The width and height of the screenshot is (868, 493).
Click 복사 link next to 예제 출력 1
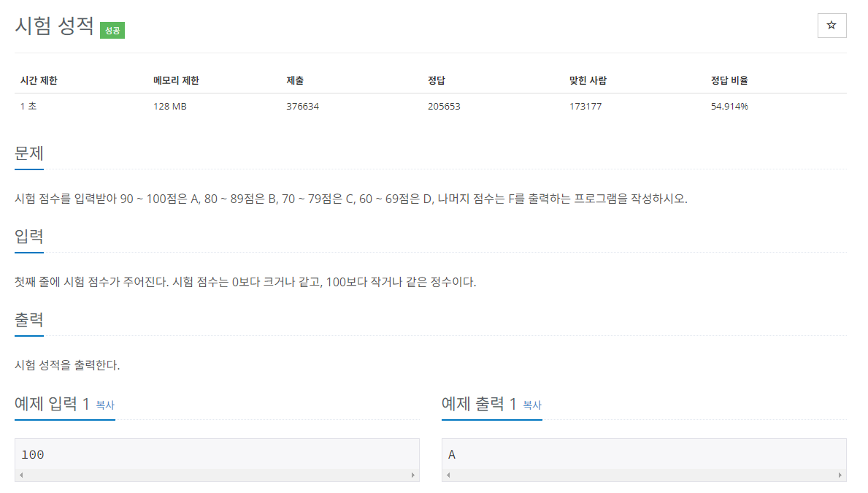532,405
